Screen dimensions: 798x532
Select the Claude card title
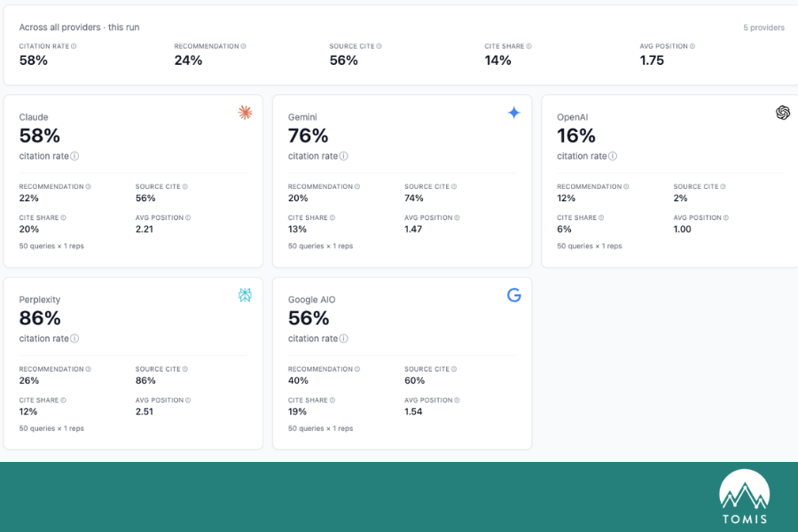34,117
